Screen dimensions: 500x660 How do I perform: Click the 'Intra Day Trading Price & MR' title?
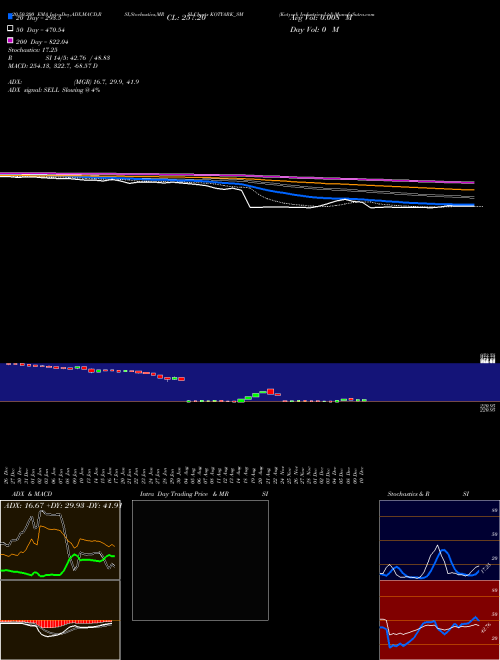(184, 494)
